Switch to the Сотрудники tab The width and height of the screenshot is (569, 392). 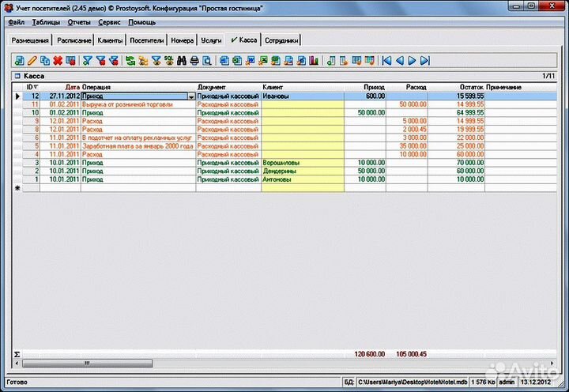pos(281,40)
